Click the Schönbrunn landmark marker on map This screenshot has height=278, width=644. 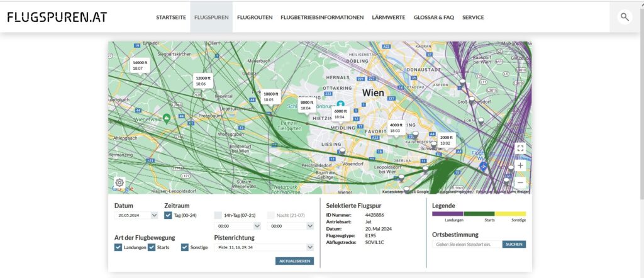340,104
